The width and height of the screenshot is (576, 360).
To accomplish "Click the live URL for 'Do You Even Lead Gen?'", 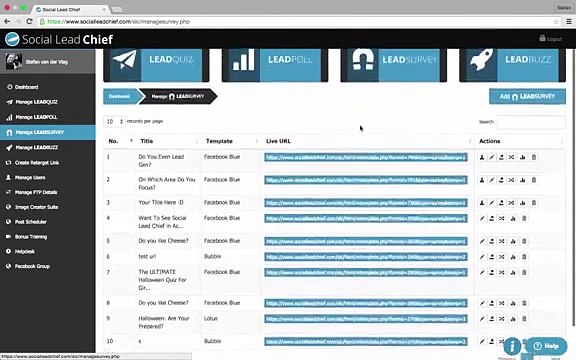I will tap(366, 157).
